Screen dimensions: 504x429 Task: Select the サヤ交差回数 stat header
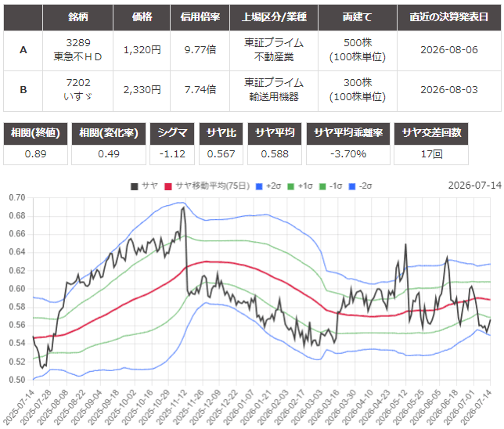[431, 133]
